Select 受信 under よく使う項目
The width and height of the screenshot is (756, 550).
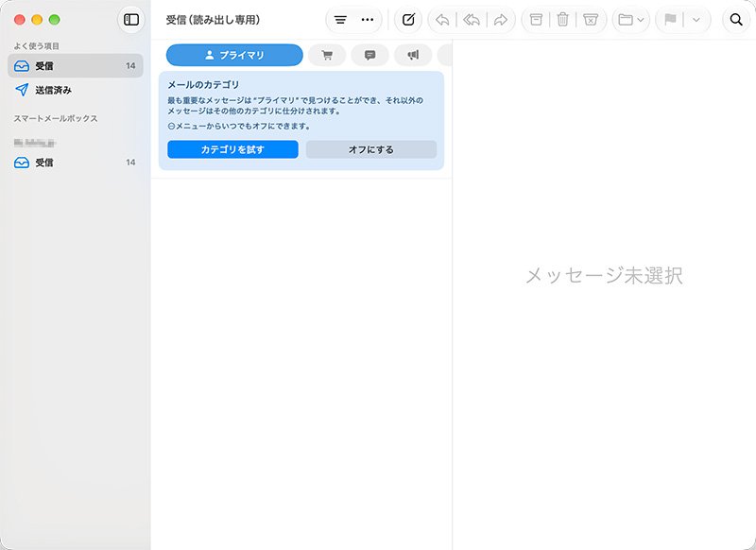point(76,66)
